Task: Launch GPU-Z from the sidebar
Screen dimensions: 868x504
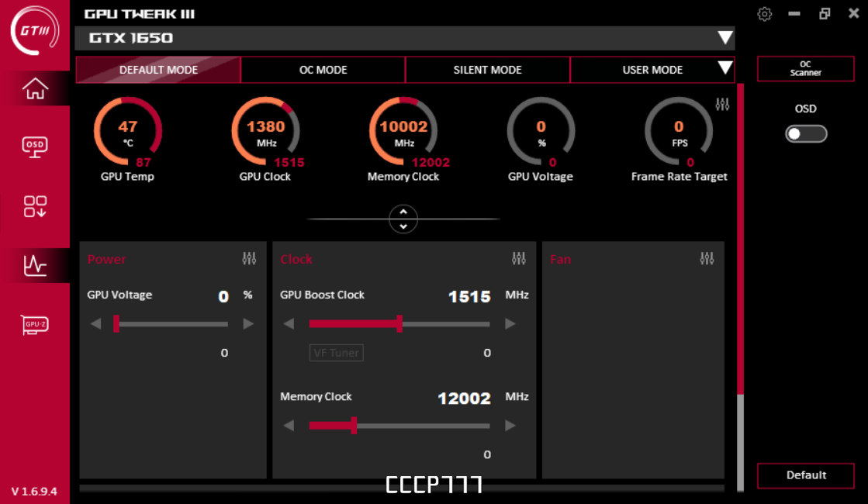Action: (35, 324)
